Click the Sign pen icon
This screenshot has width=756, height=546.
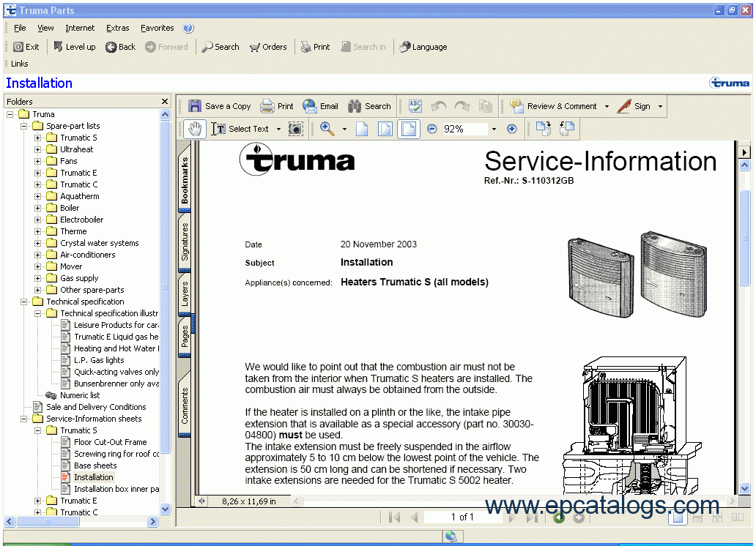click(624, 106)
